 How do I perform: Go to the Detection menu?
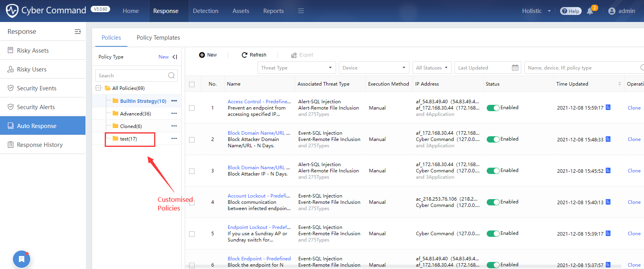206,11
